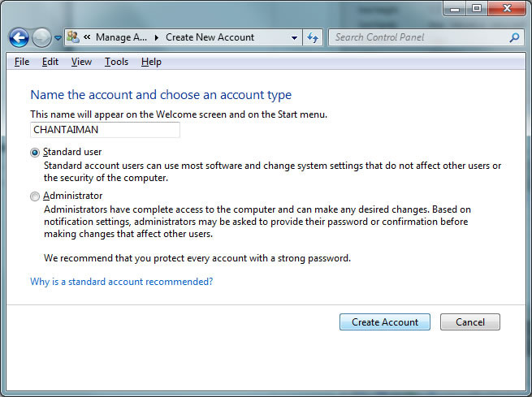Open the Tools menu
The image size is (532, 397).
pyautogui.click(x=116, y=62)
